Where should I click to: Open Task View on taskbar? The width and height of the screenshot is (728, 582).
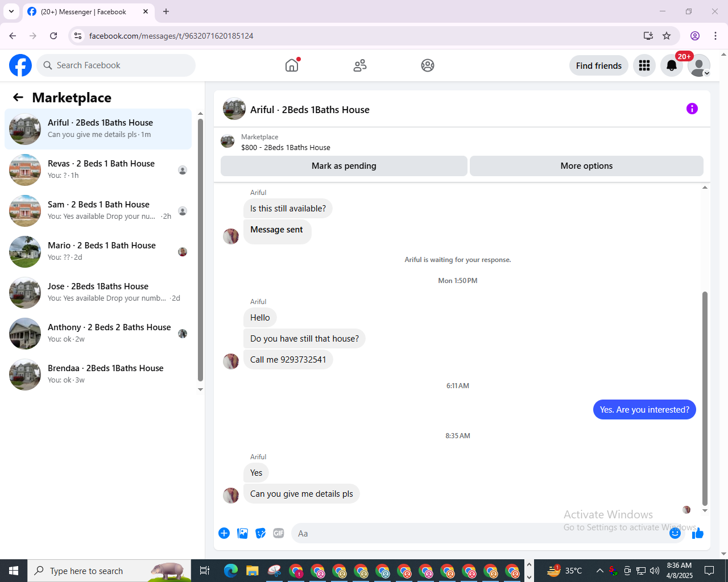pos(205,571)
